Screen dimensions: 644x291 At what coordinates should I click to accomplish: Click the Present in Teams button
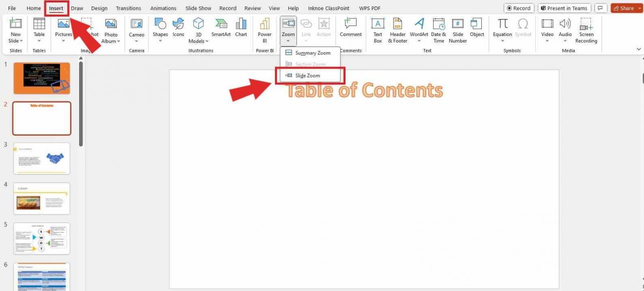tap(564, 8)
